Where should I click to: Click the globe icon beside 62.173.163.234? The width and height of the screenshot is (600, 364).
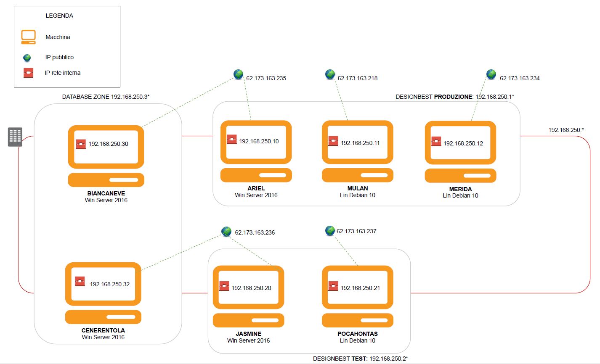pyautogui.click(x=491, y=75)
